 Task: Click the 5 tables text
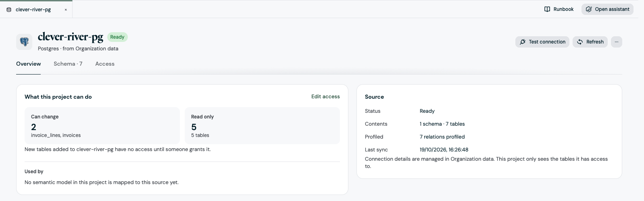pyautogui.click(x=200, y=135)
